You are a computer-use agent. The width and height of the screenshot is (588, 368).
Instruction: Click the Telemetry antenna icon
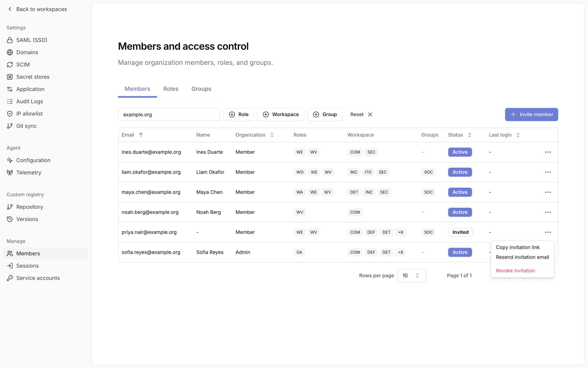click(x=10, y=173)
